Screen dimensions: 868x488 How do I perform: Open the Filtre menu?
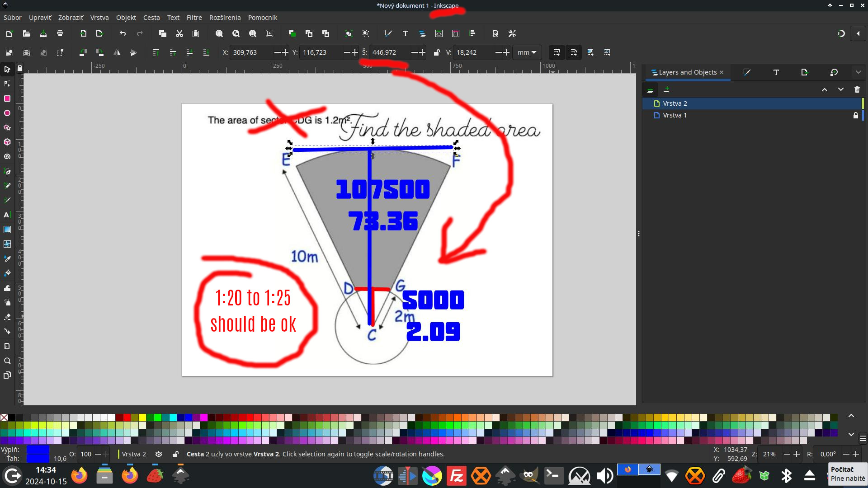[194, 18]
